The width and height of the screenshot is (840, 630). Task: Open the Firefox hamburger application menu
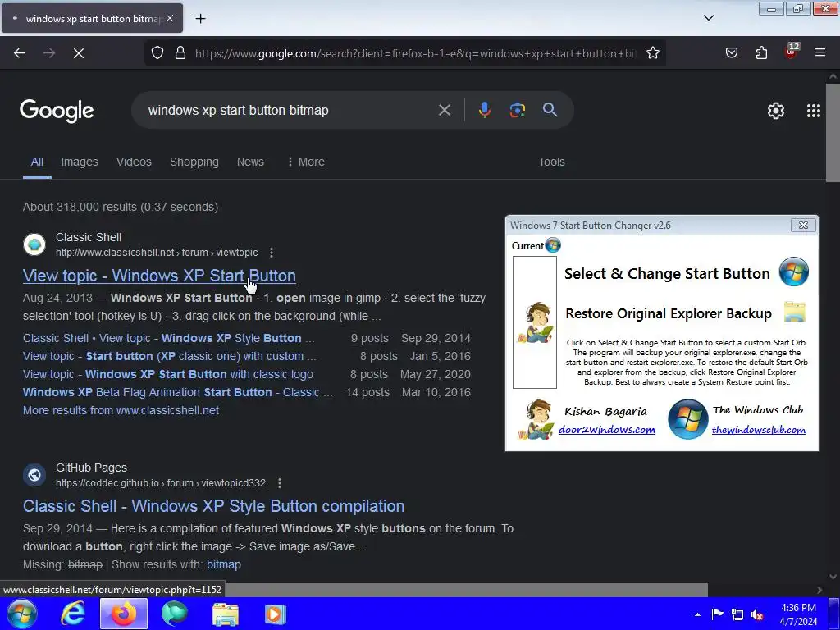[x=820, y=52]
